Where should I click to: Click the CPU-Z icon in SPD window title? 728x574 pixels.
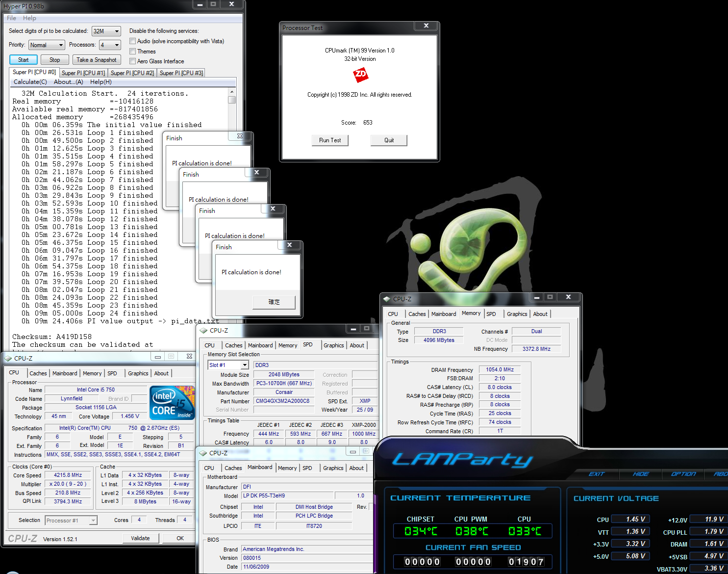[x=203, y=331]
